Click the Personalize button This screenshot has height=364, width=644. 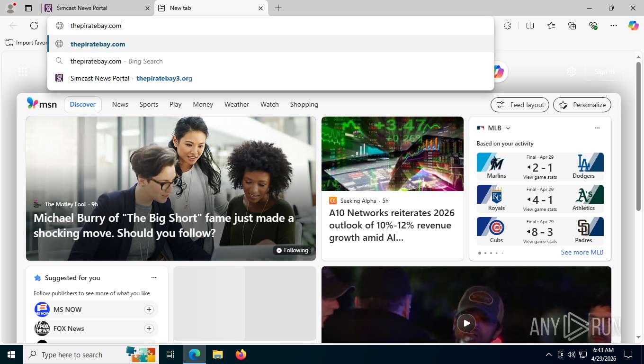point(582,105)
